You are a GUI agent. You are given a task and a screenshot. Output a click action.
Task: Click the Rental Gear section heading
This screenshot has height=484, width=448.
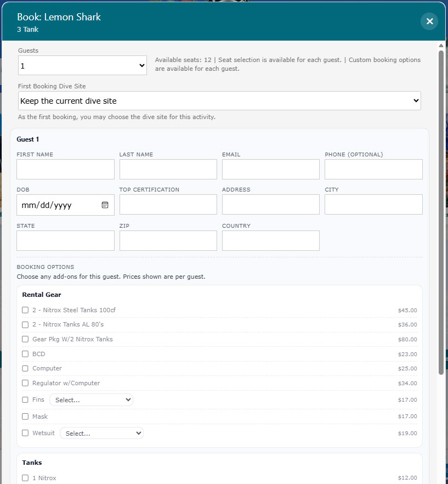[x=42, y=295]
